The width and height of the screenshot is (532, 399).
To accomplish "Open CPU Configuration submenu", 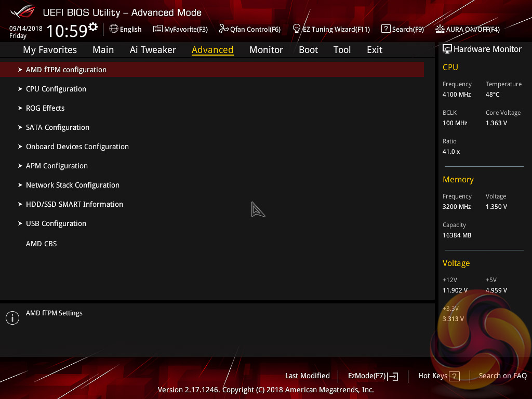I will click(x=56, y=89).
